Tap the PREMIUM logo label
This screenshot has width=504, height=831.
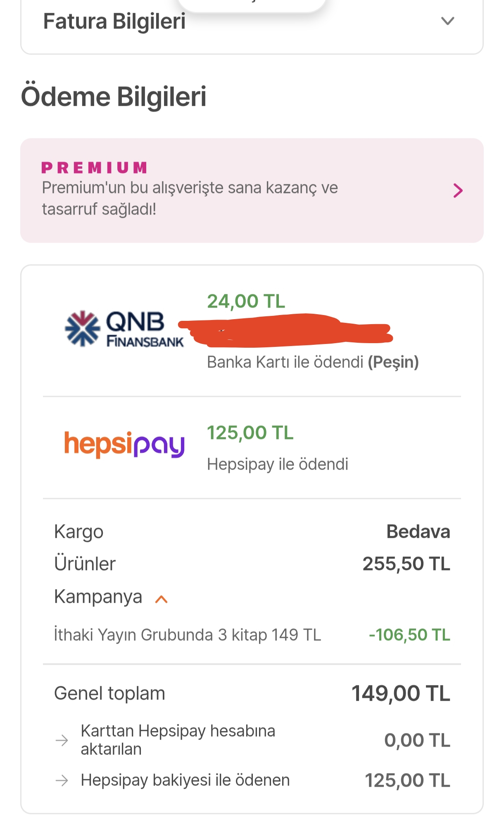point(94,168)
